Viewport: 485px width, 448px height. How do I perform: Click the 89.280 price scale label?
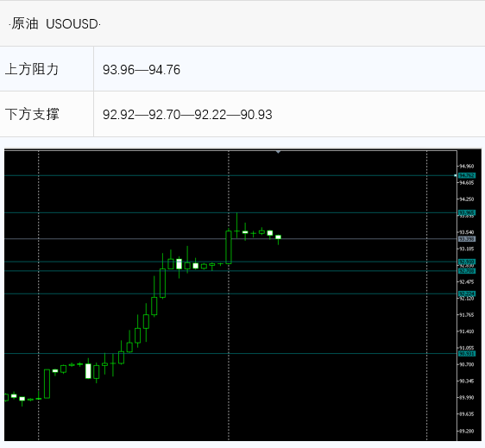[x=466, y=431]
